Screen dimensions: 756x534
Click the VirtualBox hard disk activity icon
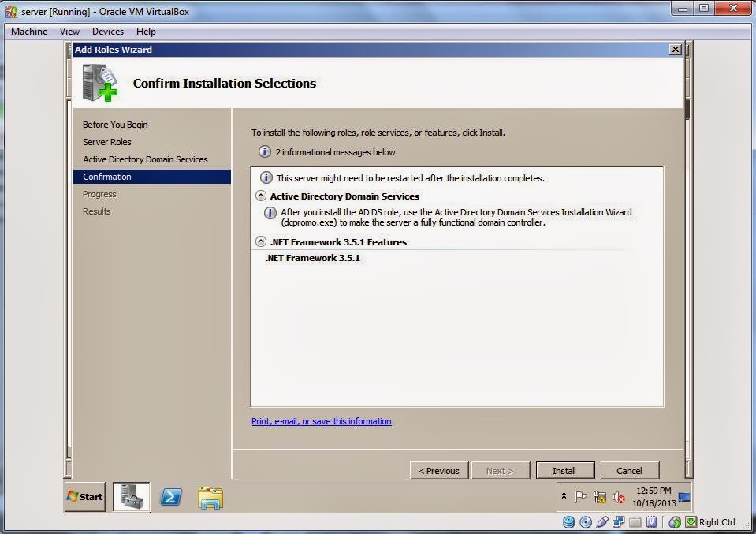click(569, 522)
